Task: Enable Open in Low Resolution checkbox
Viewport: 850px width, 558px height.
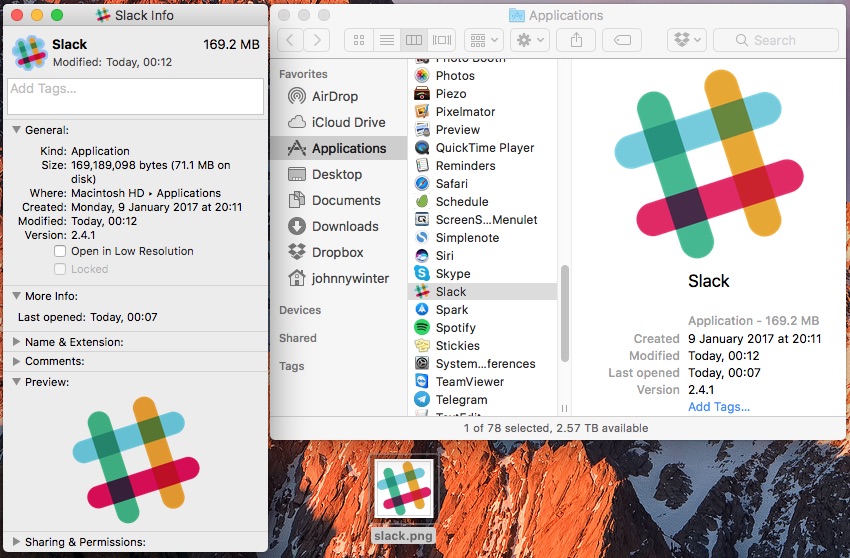Action: pyautogui.click(x=60, y=251)
